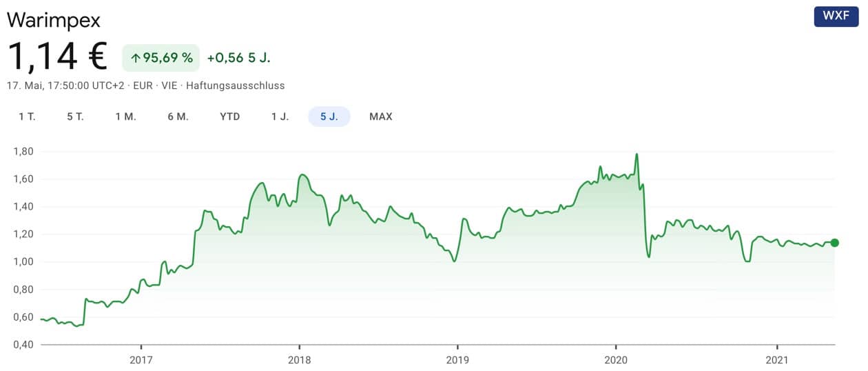Screen dimensions: 868x371
Task: Click the green 95,69 % change badge
Action: (x=161, y=58)
